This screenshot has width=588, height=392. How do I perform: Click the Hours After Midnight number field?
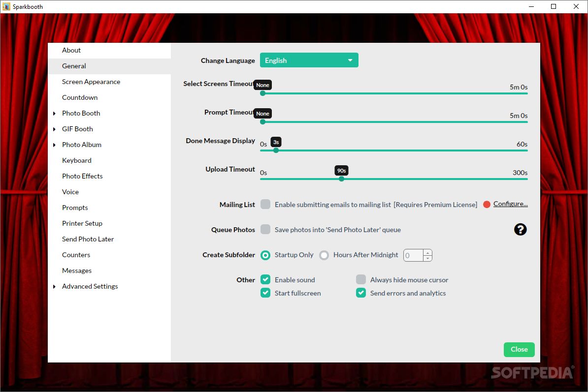pyautogui.click(x=413, y=255)
